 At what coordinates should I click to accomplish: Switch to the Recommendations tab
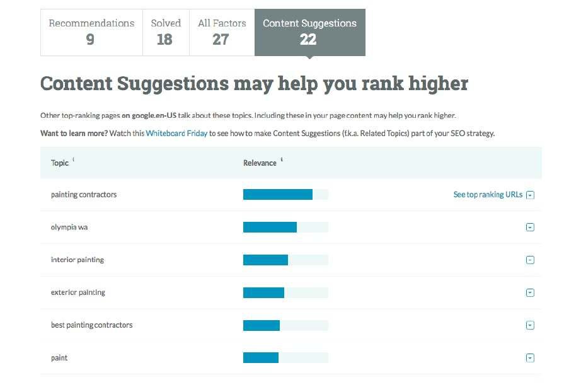pos(91,32)
